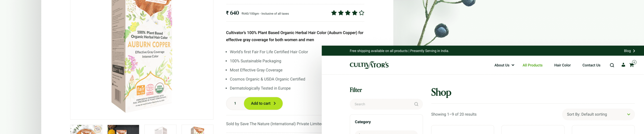Select the fourth product thumbnail
Image resolution: width=644 pixels, height=134 pixels.
click(197, 129)
